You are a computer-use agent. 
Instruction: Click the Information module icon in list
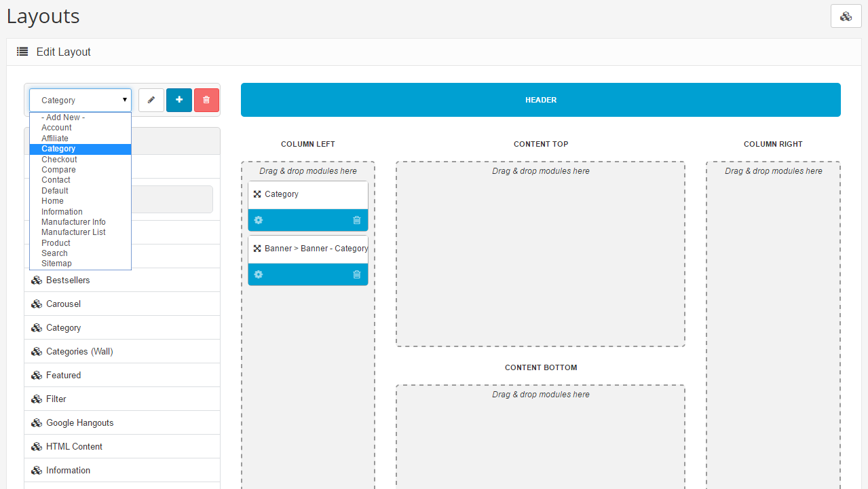(x=37, y=470)
